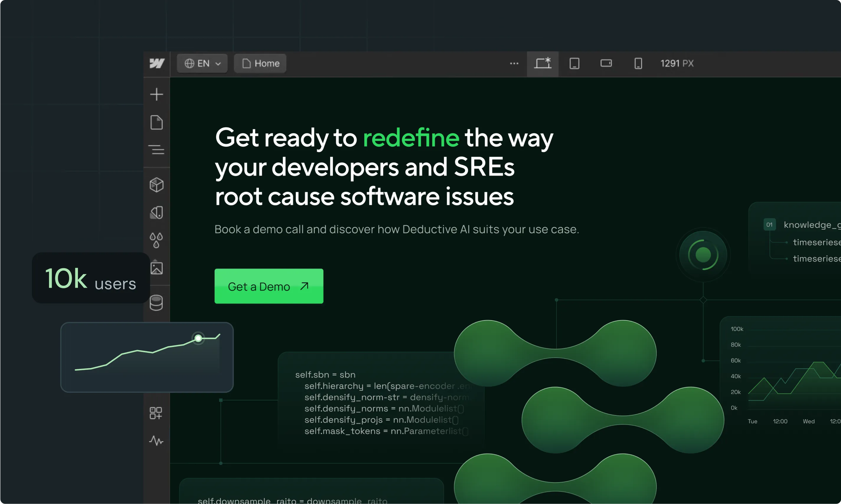The width and height of the screenshot is (841, 504).
Task: Click the Tue label on the chart axis
Action: click(x=752, y=421)
